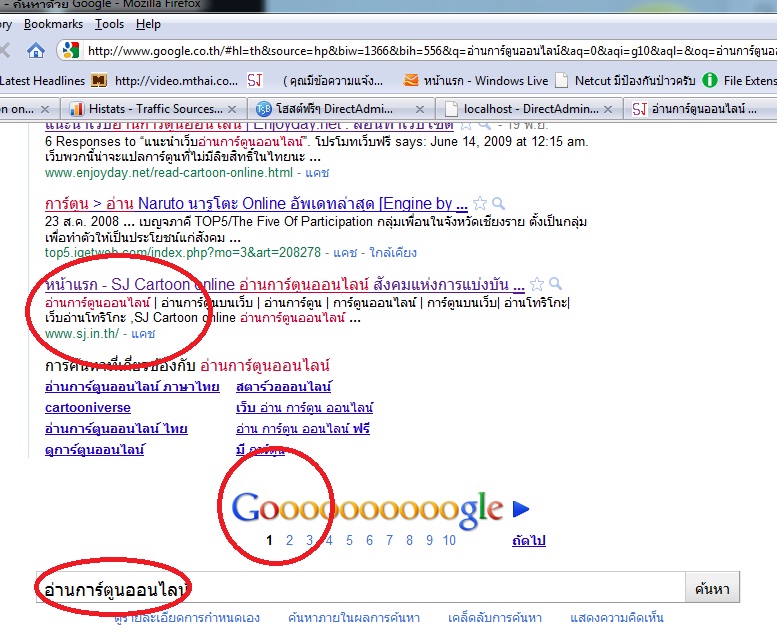Image resolution: width=777 pixels, height=641 pixels.
Task: Open แสดงความคิดเห็น feedback link
Action: pyautogui.click(x=616, y=618)
